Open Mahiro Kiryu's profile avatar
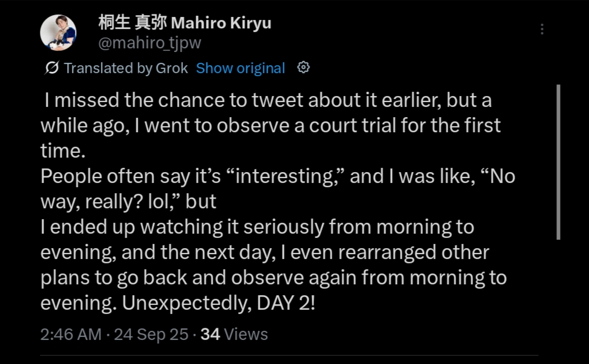 click(x=58, y=33)
